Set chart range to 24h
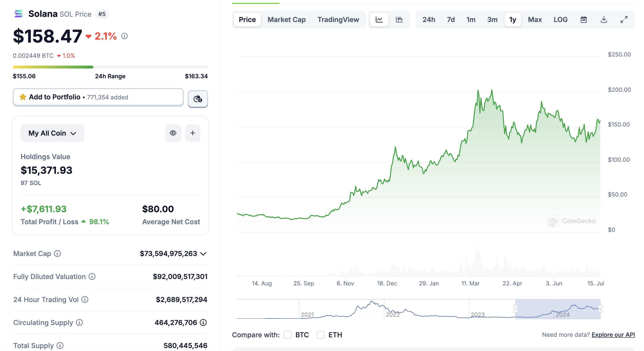 click(x=429, y=20)
